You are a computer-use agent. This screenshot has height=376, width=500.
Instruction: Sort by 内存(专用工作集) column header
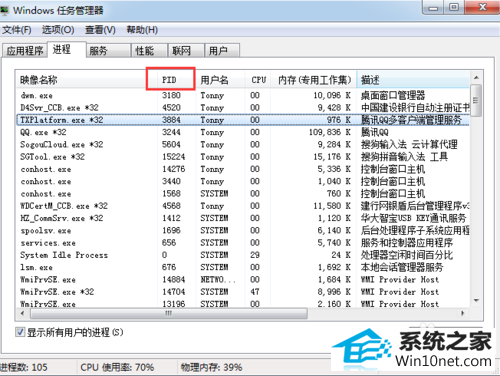coord(314,80)
